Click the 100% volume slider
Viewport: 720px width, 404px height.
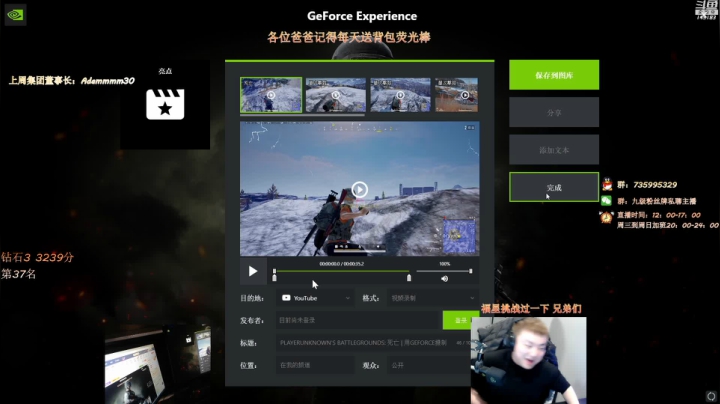pos(444,271)
